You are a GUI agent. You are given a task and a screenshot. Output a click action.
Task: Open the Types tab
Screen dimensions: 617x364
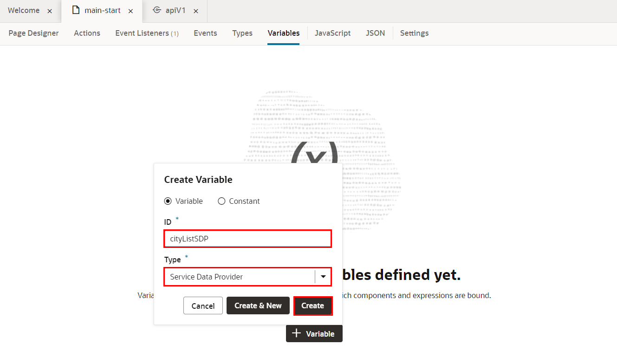[x=242, y=33]
